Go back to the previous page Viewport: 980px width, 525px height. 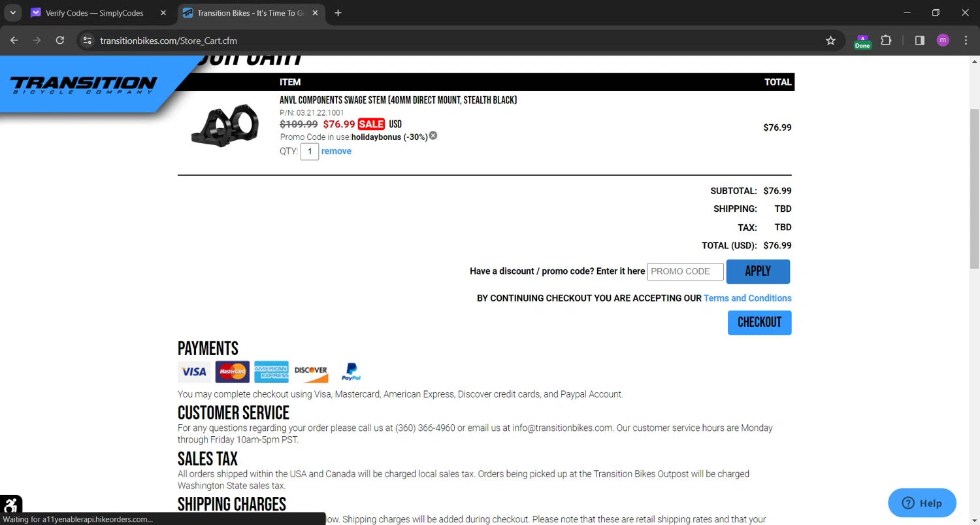14,41
